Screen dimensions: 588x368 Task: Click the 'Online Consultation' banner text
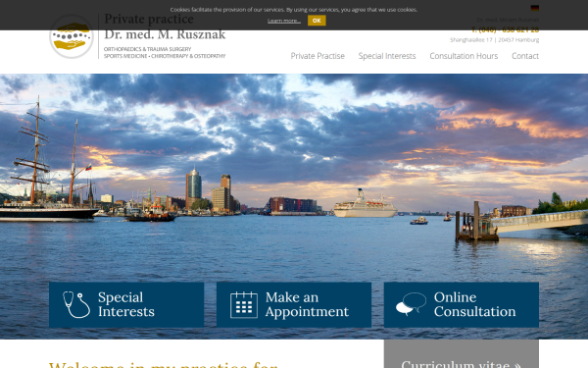(x=474, y=304)
